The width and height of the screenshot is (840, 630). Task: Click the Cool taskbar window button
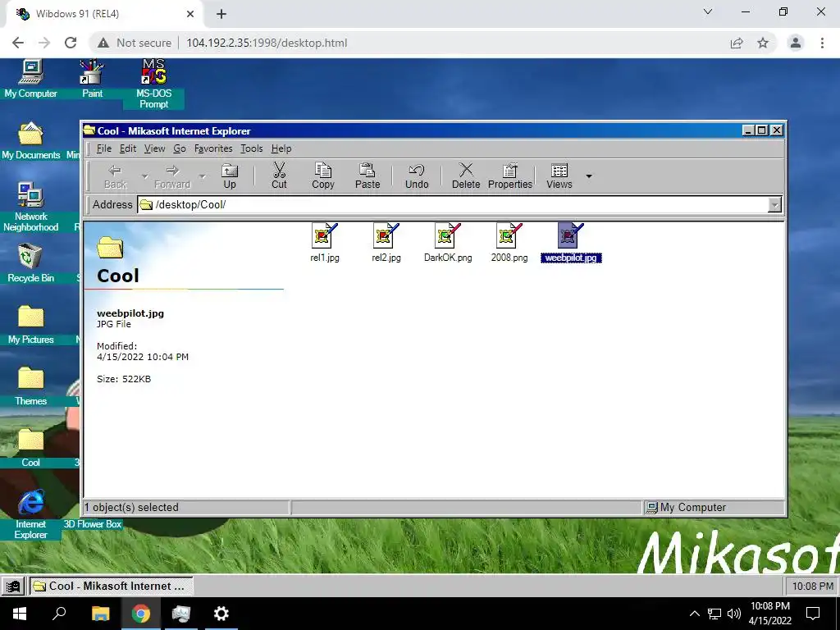point(111,586)
